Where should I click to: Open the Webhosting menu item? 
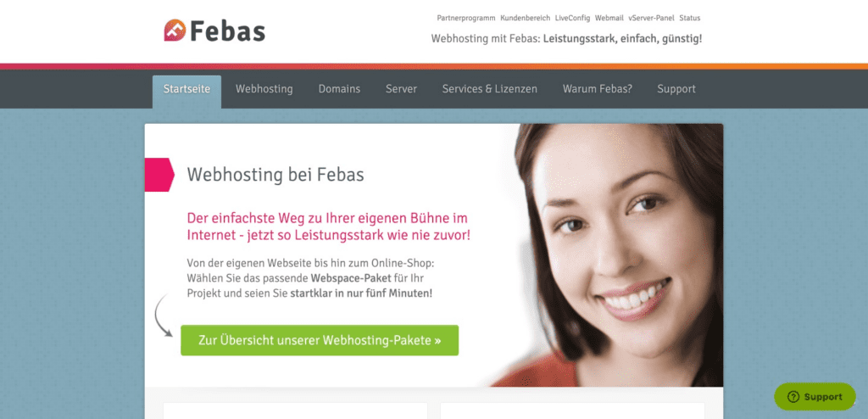264,89
